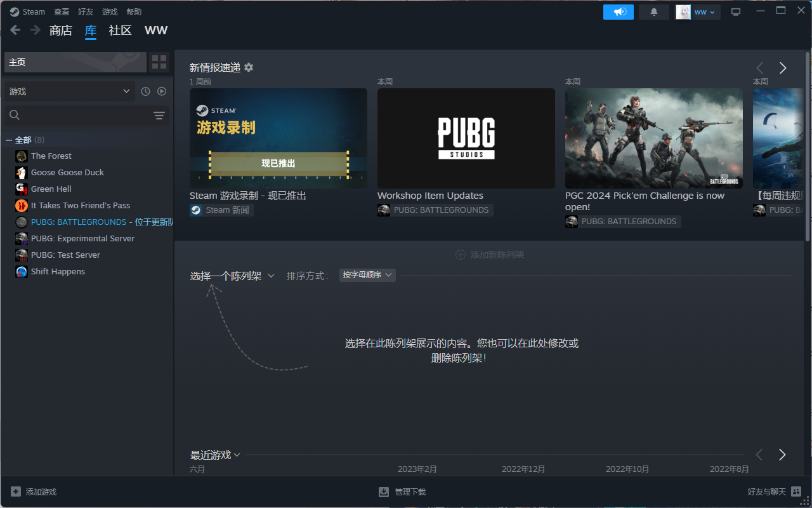The height and width of the screenshot is (508, 812).
Task: Expand the 最近游戏 shelf dropdown
Action: point(215,455)
